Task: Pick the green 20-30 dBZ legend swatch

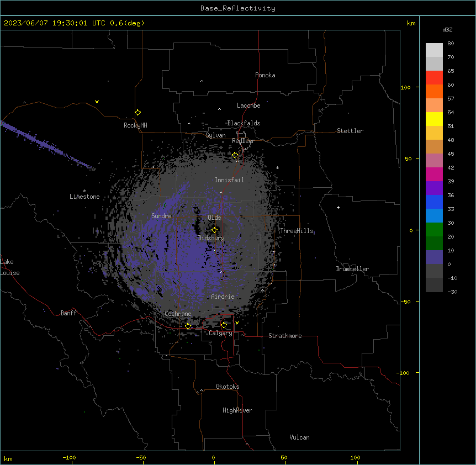Action: 434,230
